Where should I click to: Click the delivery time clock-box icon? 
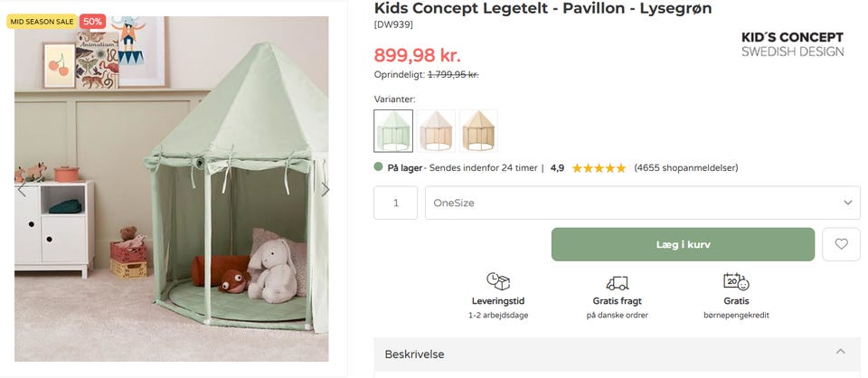[x=498, y=281]
